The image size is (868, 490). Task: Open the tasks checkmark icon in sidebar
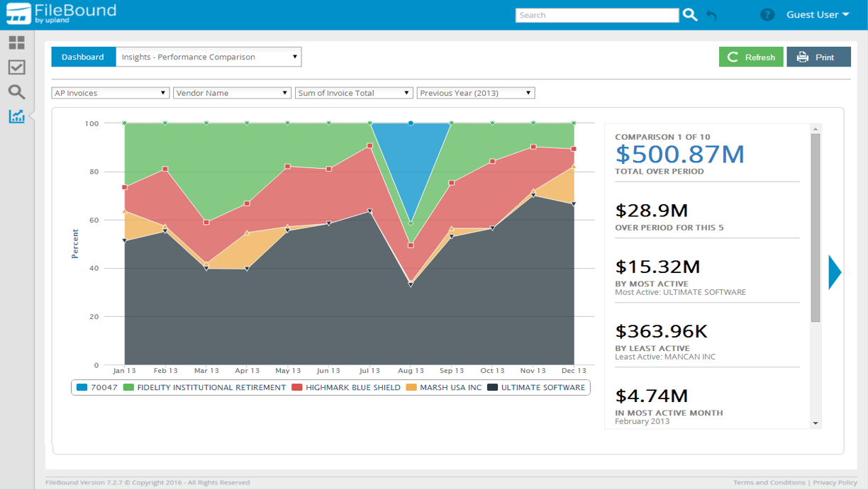[x=16, y=67]
